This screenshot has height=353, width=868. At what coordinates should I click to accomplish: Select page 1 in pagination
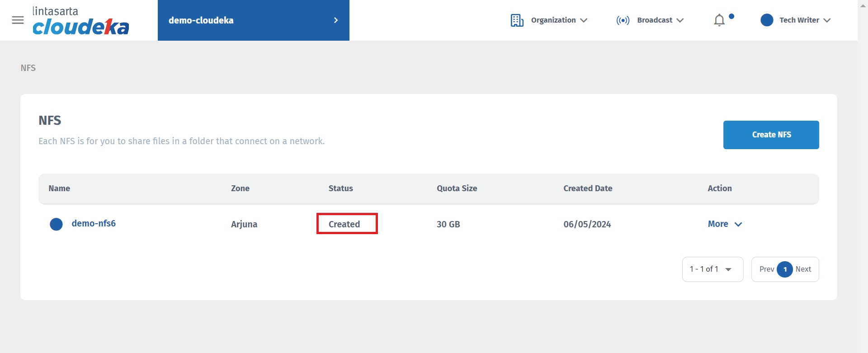(785, 269)
